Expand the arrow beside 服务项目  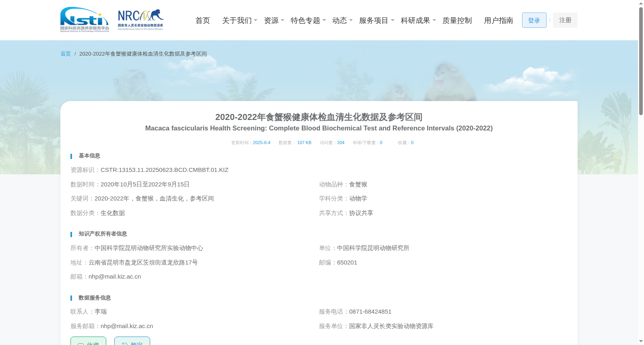[392, 20]
